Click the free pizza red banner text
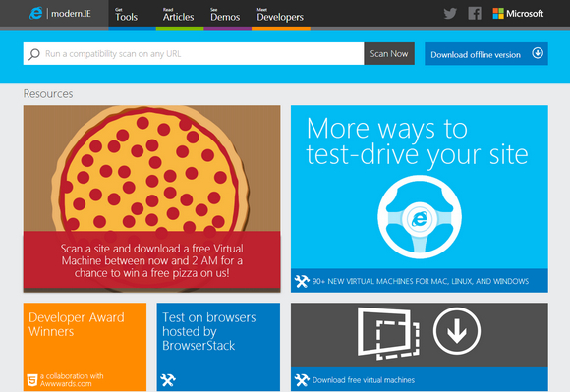The height and width of the screenshot is (392, 570). tap(151, 260)
